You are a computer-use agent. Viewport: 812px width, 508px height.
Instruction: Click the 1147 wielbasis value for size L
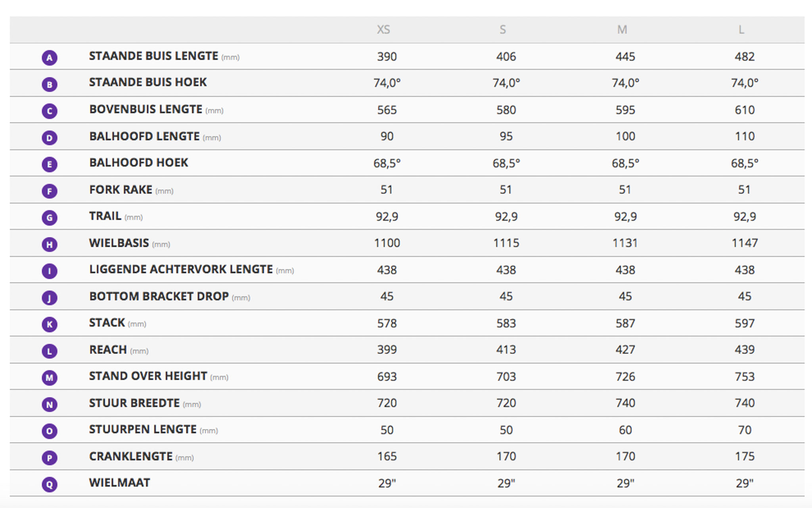click(x=745, y=243)
